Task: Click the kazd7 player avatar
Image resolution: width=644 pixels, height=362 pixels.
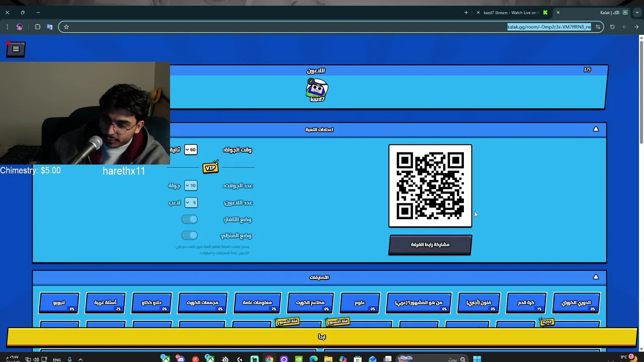Action: coord(317,89)
